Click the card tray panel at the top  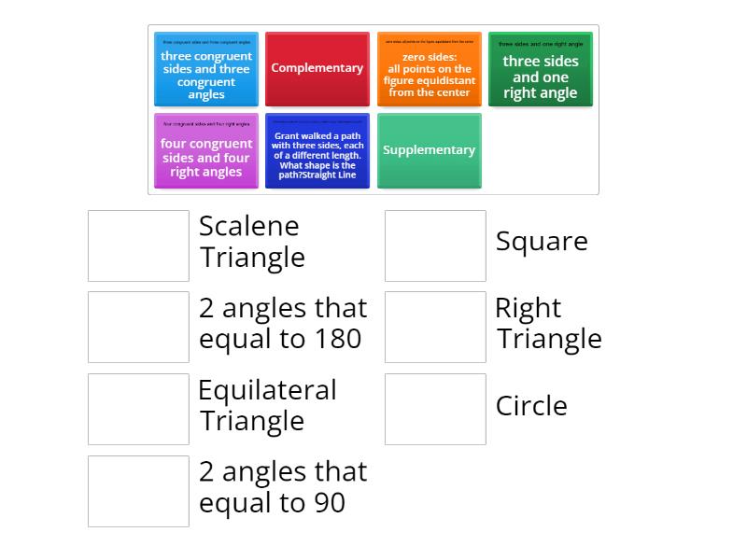pyautogui.click(x=373, y=107)
